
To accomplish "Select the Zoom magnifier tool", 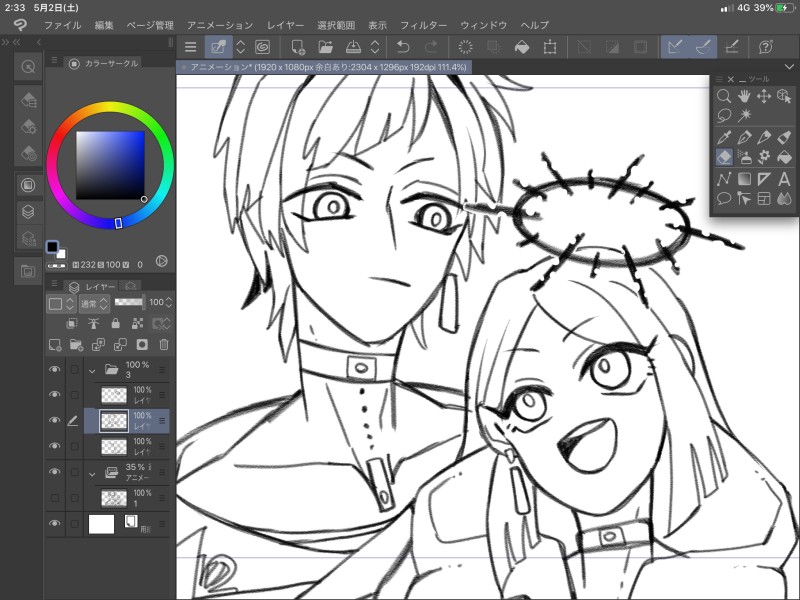I will tap(723, 96).
